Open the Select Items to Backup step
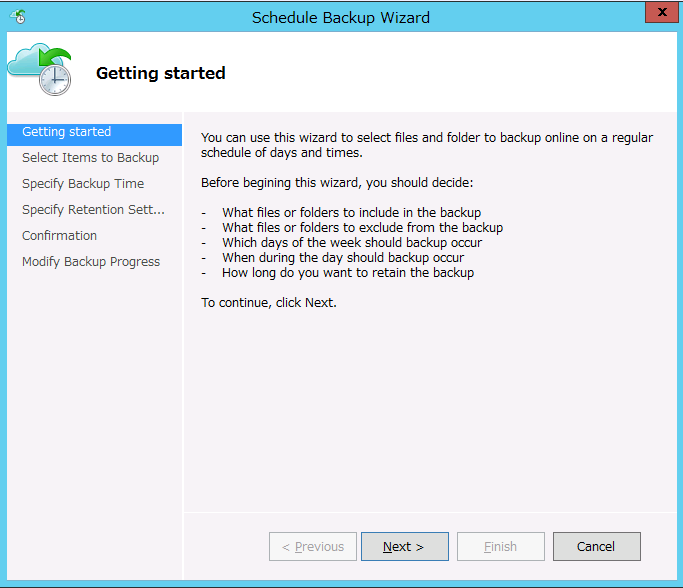 pos(90,158)
